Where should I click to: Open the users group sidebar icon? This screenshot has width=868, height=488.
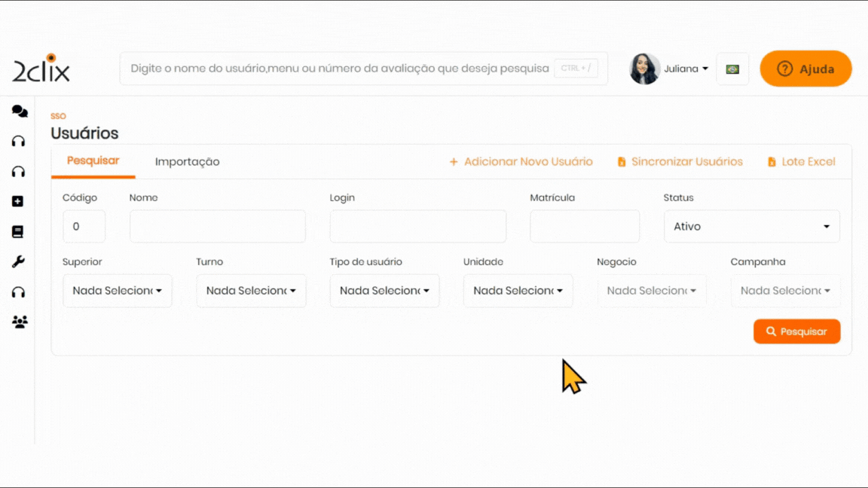coord(20,322)
